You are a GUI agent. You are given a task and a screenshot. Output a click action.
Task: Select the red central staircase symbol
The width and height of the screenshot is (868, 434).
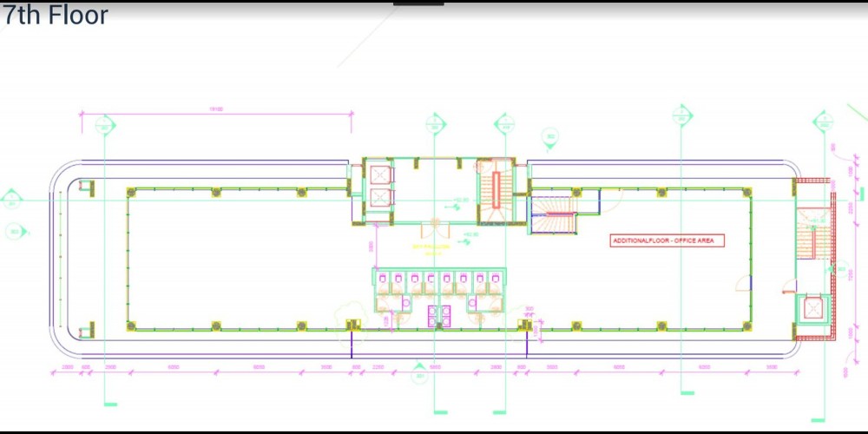(x=498, y=189)
